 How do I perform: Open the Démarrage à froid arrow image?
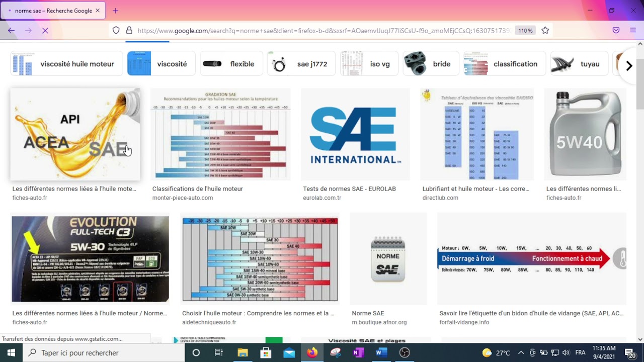[x=532, y=259]
